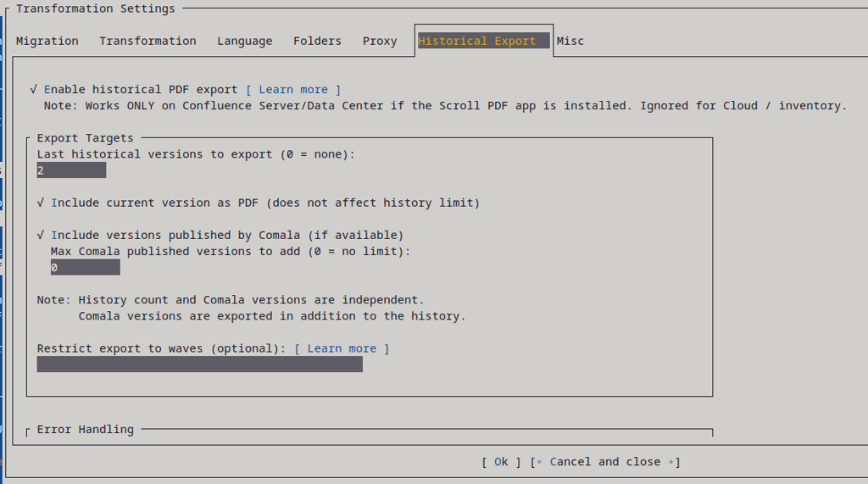Click the Historical Export tab
Viewport: 868px width, 484px height.
click(x=477, y=41)
